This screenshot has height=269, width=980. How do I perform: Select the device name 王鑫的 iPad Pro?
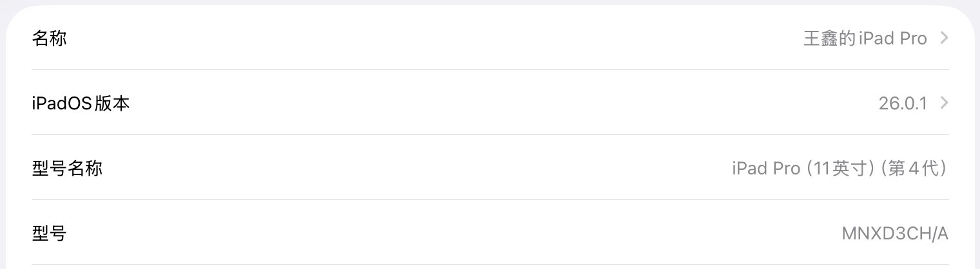pos(865,39)
